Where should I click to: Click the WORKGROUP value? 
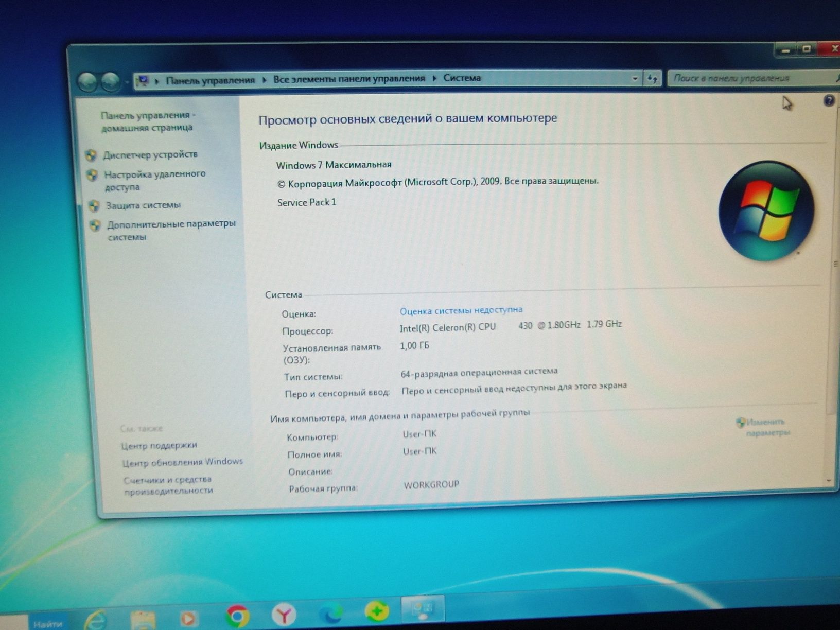tap(431, 485)
